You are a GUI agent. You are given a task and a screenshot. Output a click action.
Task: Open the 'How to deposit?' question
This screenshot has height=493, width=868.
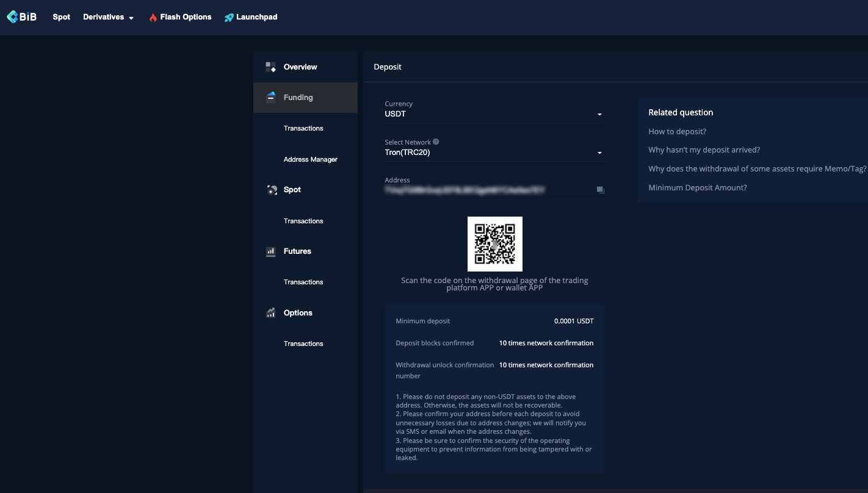coord(677,132)
